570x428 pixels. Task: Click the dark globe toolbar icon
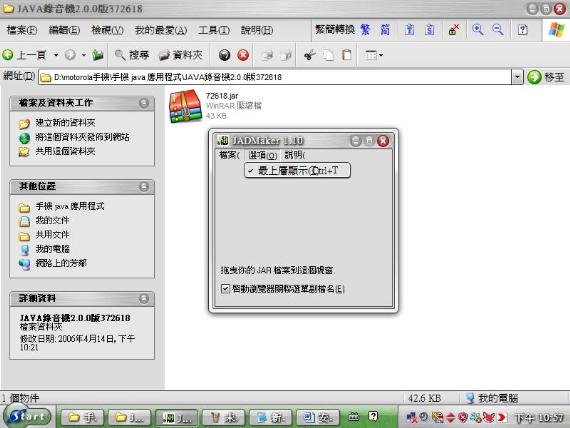pyautogui.click(x=225, y=55)
